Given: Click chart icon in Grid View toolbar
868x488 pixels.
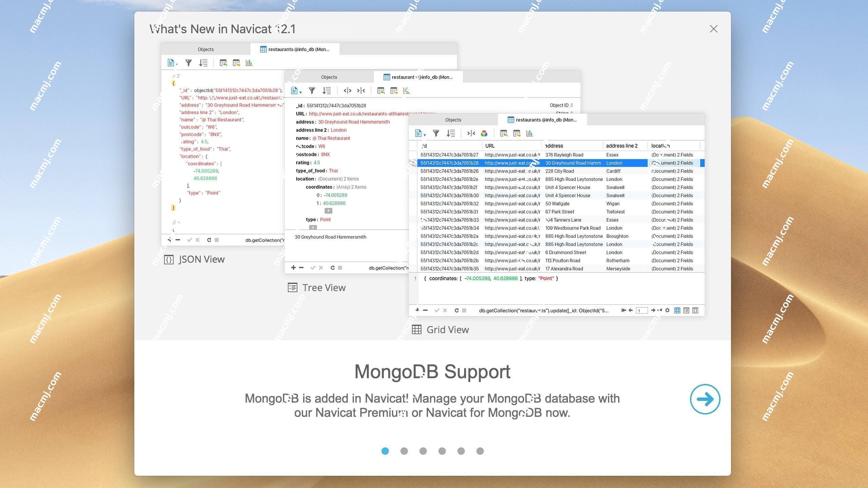Looking at the screenshot, I should [529, 133].
